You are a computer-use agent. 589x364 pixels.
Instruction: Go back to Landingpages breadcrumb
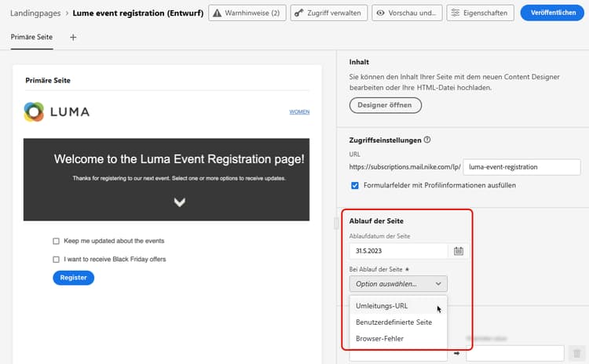point(35,13)
